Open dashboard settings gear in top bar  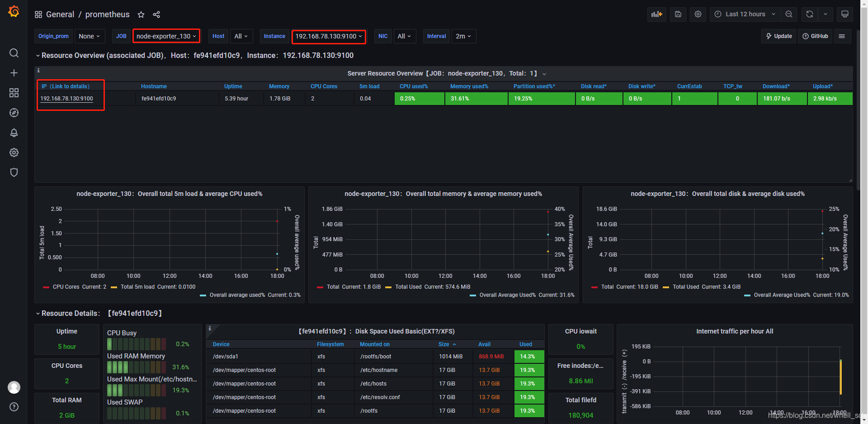pos(698,14)
